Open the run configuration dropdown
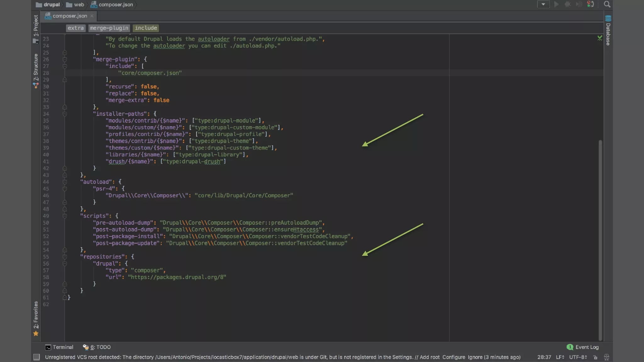644x362 pixels. pyautogui.click(x=543, y=4)
